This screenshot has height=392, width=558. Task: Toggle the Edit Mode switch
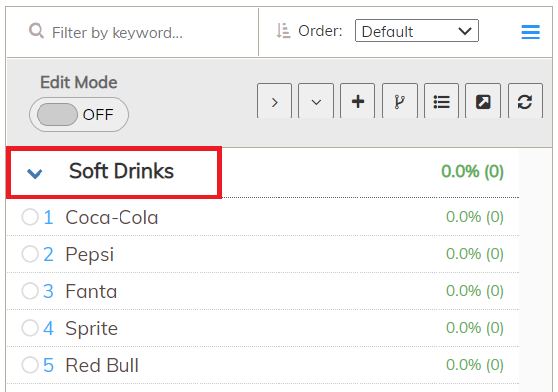click(79, 115)
